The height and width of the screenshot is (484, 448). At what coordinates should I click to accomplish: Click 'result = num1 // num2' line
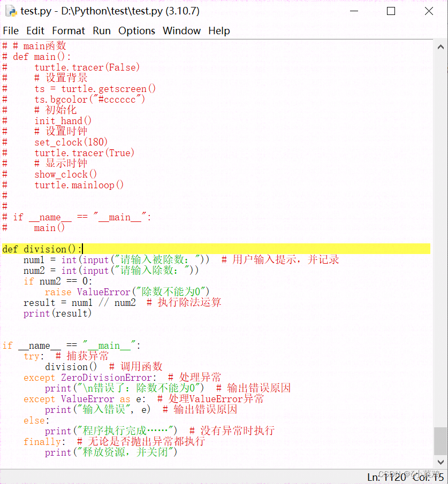pyautogui.click(x=123, y=303)
